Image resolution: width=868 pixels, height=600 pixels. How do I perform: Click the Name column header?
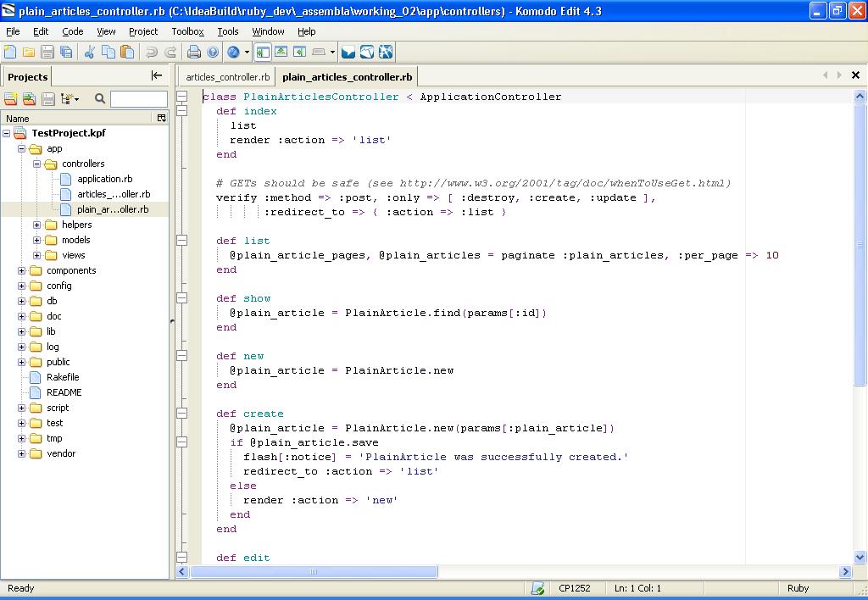pyautogui.click(x=76, y=118)
